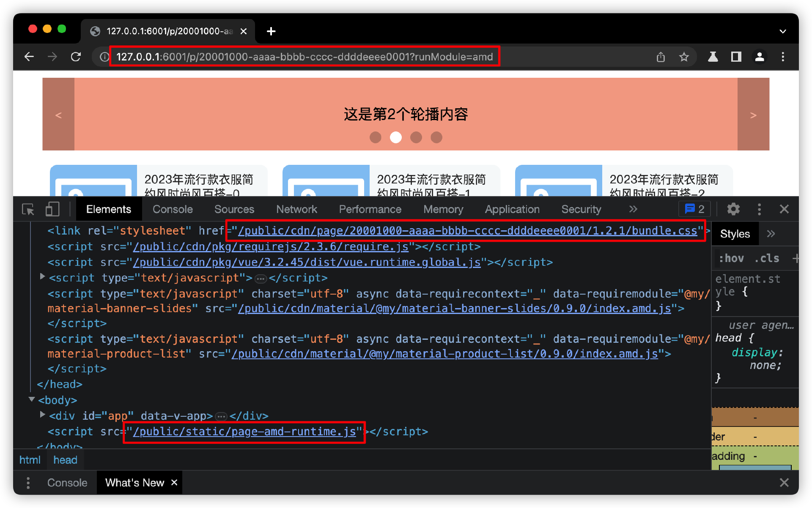Click the share page icon
This screenshot has width=812, height=508.
click(661, 57)
